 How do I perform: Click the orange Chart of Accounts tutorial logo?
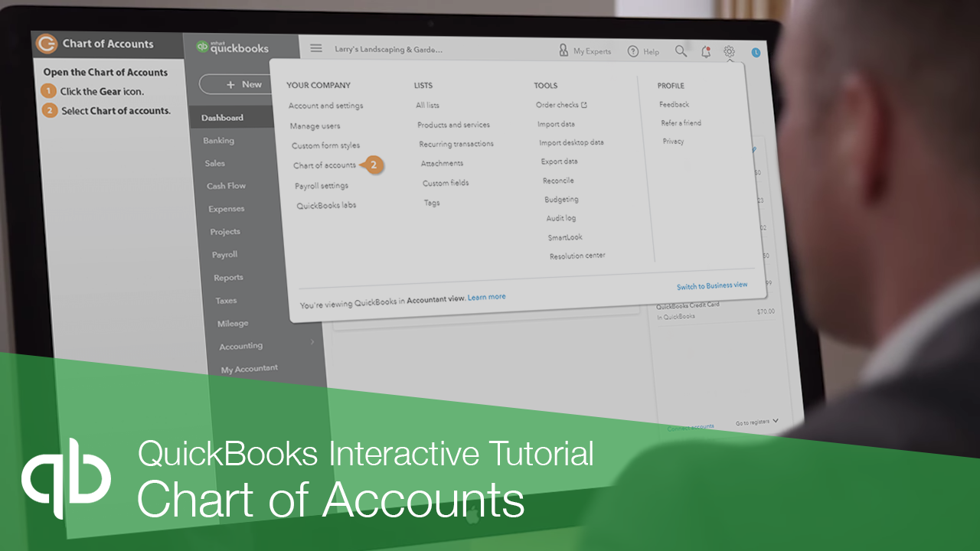point(46,44)
